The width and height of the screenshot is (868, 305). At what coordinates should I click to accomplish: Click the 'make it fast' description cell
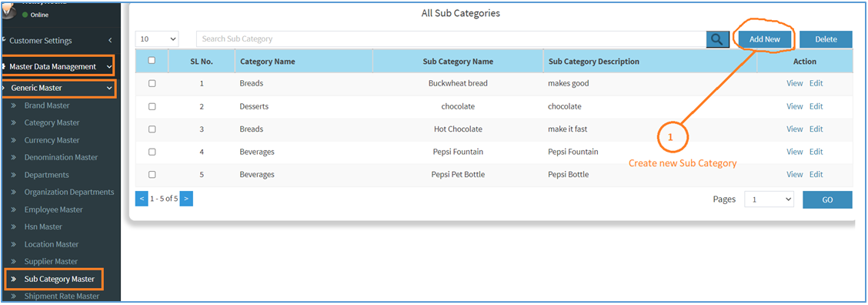[567, 129]
